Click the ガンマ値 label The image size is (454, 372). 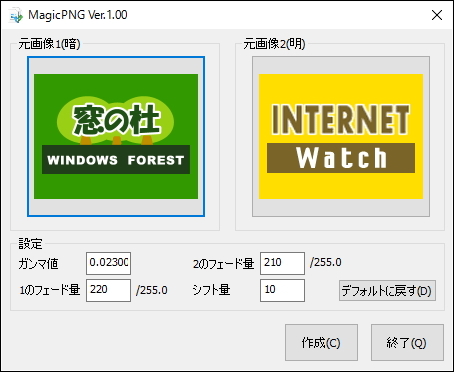pyautogui.click(x=38, y=264)
